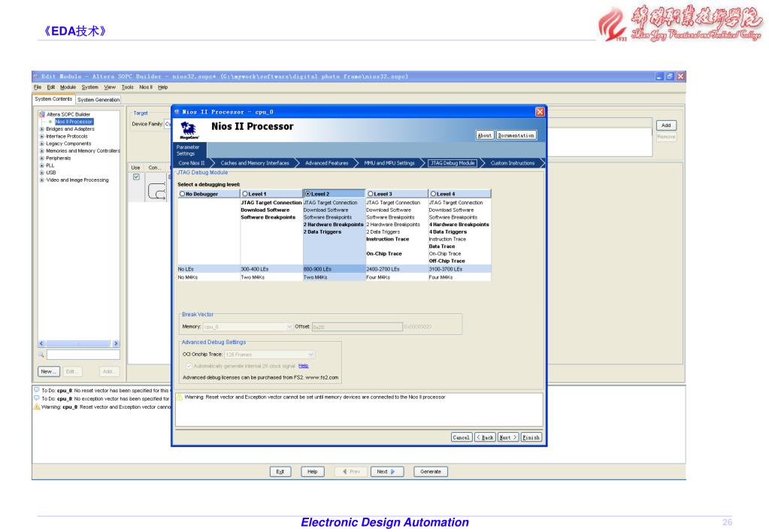Click Back in Nios II dialog
Image resolution: width=769 pixels, height=532 pixels.
coord(485,437)
